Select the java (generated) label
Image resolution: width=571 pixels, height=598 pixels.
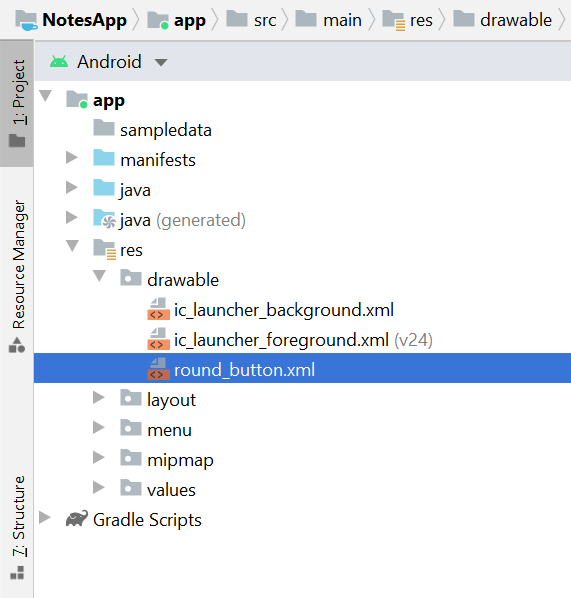[183, 220]
